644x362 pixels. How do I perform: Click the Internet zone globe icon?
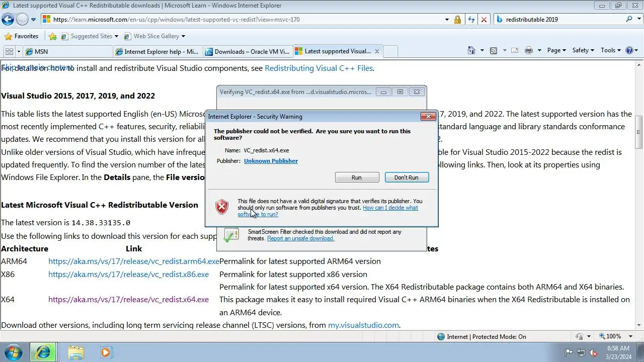(x=441, y=337)
